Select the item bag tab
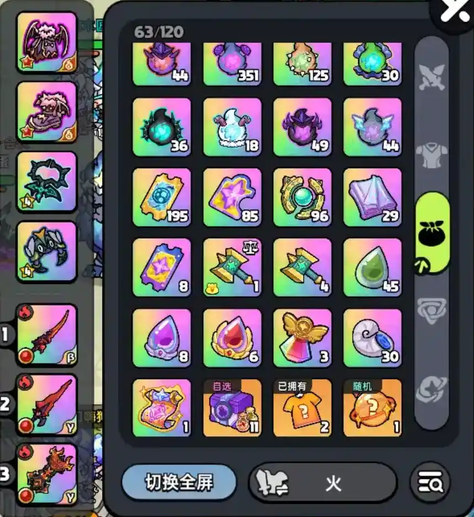Image resolution: width=474 pixels, height=517 pixels. pyautogui.click(x=432, y=233)
